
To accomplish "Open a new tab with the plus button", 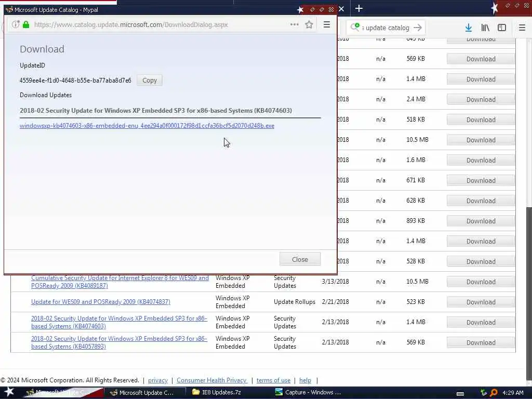I will (x=358, y=8).
